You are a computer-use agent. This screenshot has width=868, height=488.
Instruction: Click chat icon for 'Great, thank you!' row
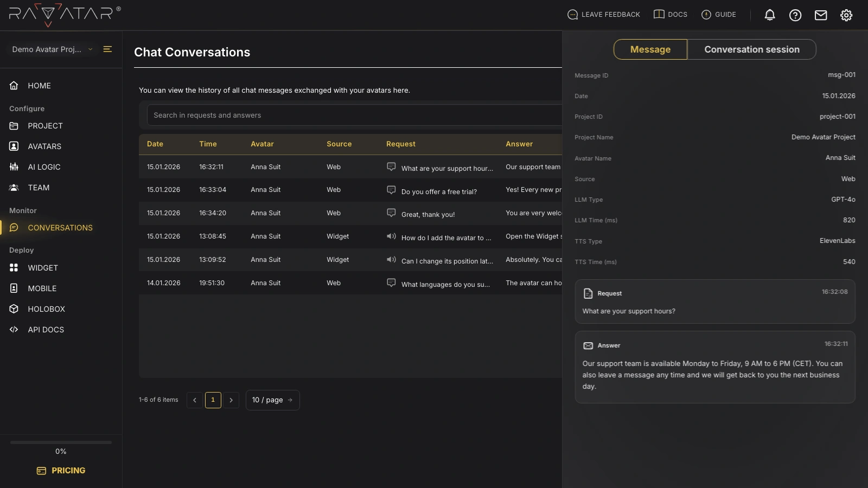click(391, 213)
